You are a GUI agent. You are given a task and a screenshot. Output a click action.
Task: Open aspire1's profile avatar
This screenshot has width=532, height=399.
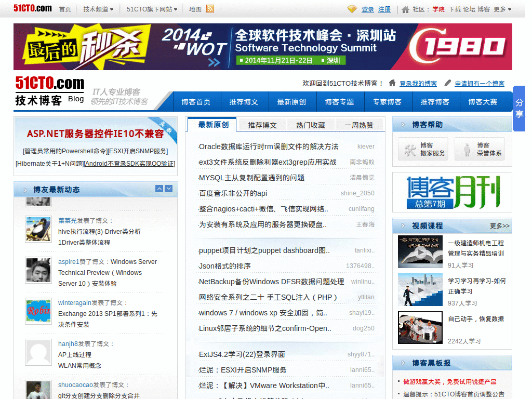38,270
